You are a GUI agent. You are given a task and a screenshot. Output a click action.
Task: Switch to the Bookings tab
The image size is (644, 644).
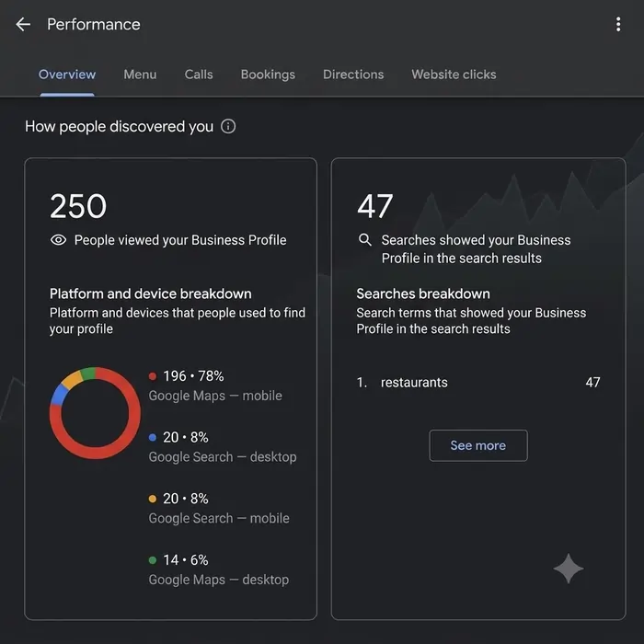point(268,75)
